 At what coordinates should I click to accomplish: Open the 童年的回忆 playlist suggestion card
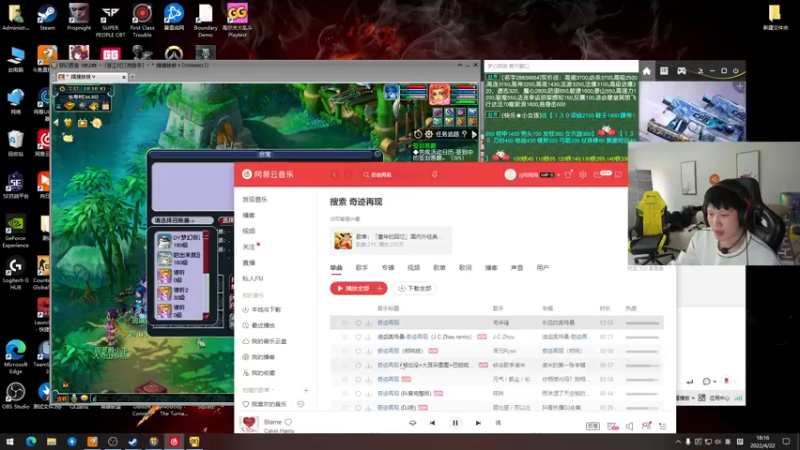391,240
